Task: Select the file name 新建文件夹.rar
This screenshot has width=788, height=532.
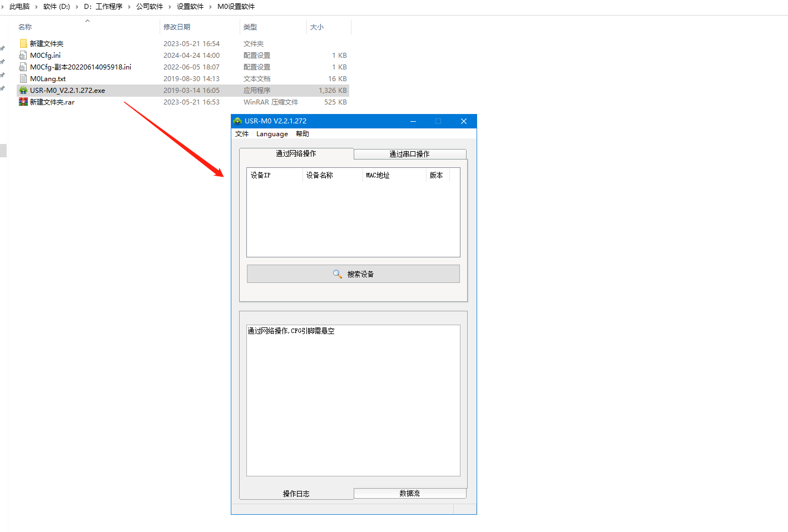Action: [52, 102]
